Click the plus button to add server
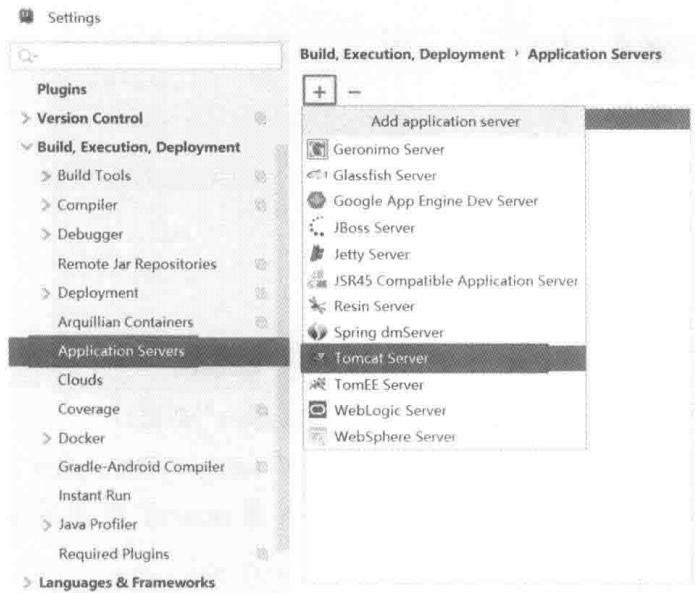Screen dimensions: 695x593 click(x=320, y=91)
